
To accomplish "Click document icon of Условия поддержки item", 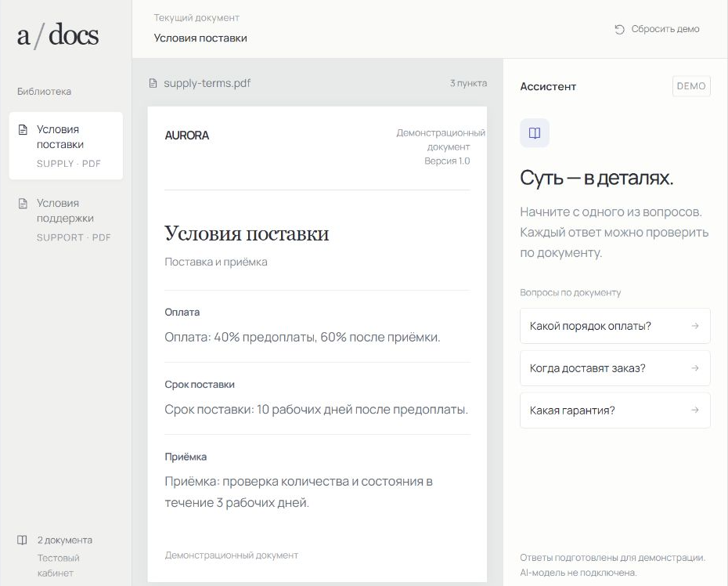I will [23, 204].
